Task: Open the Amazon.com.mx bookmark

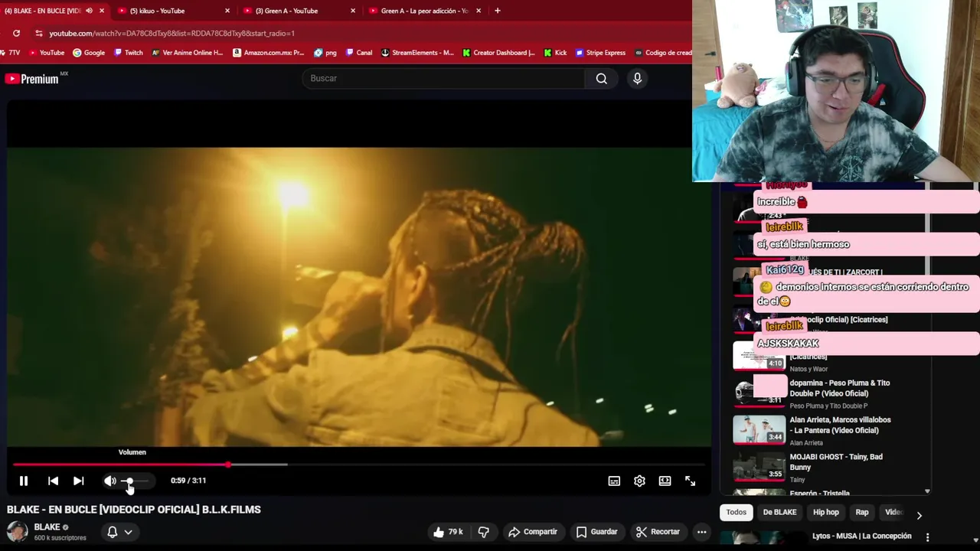Action: tap(269, 53)
